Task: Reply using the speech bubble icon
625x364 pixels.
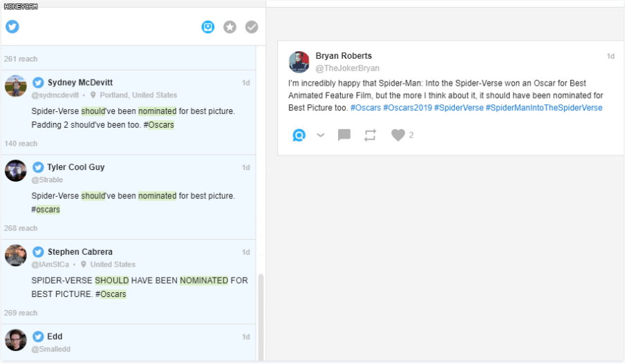Action: click(x=344, y=135)
